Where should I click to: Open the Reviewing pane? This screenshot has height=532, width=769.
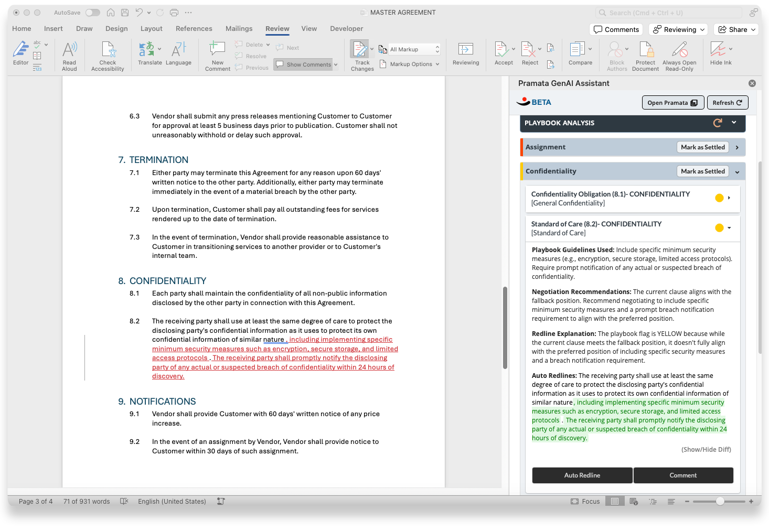[466, 53]
